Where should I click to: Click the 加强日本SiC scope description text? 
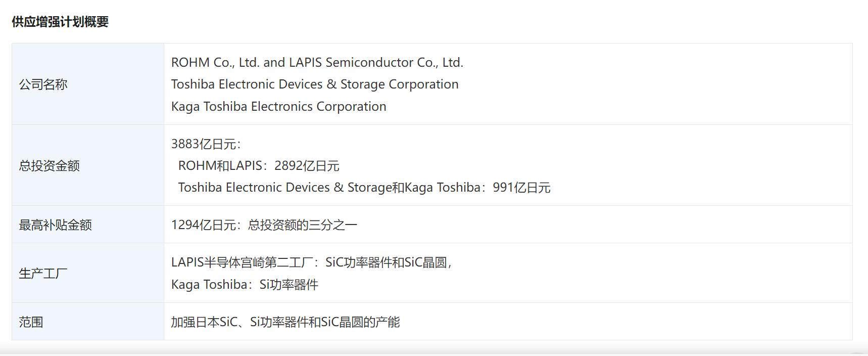[x=285, y=322]
